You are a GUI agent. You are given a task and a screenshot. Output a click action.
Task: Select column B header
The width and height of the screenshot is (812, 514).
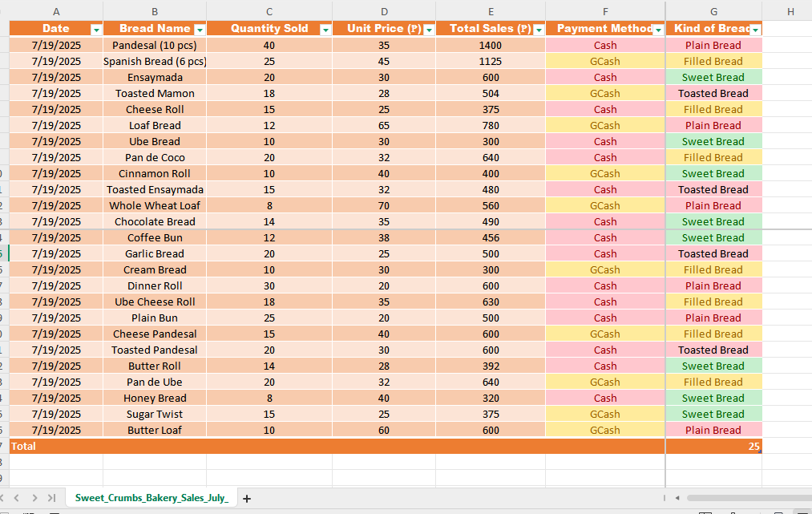[x=155, y=11]
